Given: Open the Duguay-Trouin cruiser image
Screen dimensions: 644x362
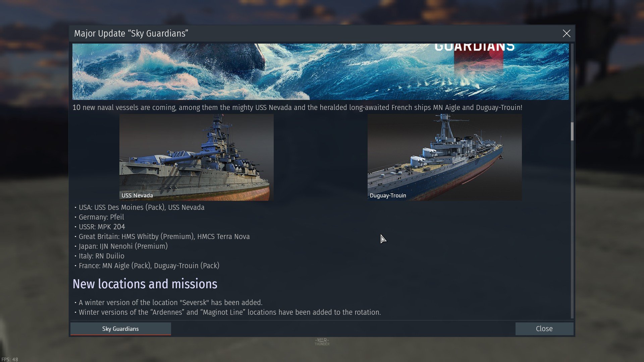Looking at the screenshot, I should 444,158.
